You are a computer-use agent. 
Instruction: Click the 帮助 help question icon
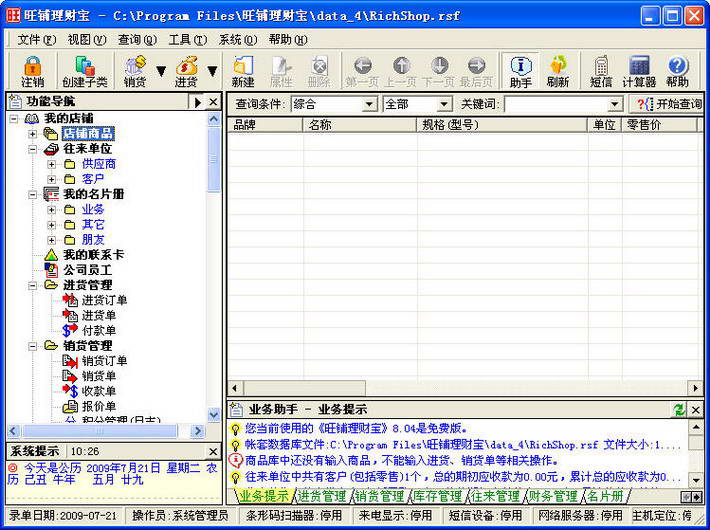click(677, 71)
